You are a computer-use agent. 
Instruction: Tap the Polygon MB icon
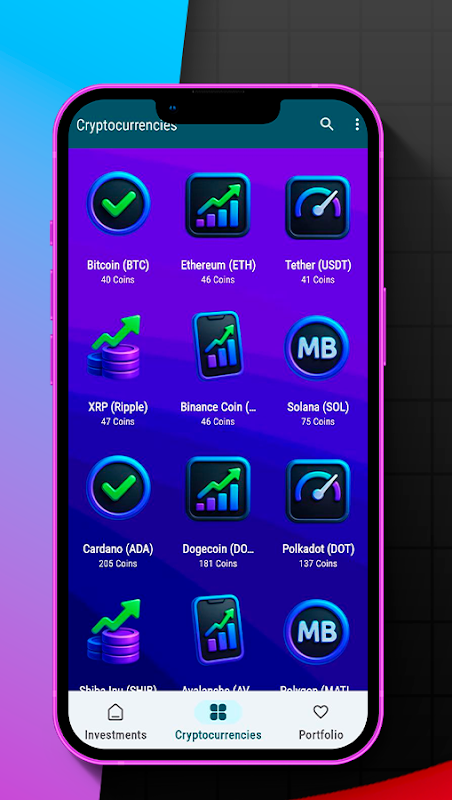coord(317,632)
